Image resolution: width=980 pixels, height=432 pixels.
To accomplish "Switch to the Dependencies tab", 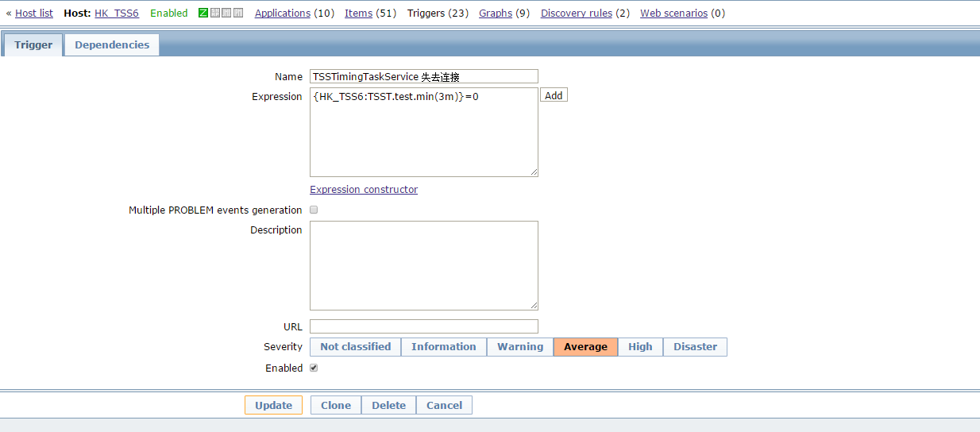I will click(x=112, y=45).
